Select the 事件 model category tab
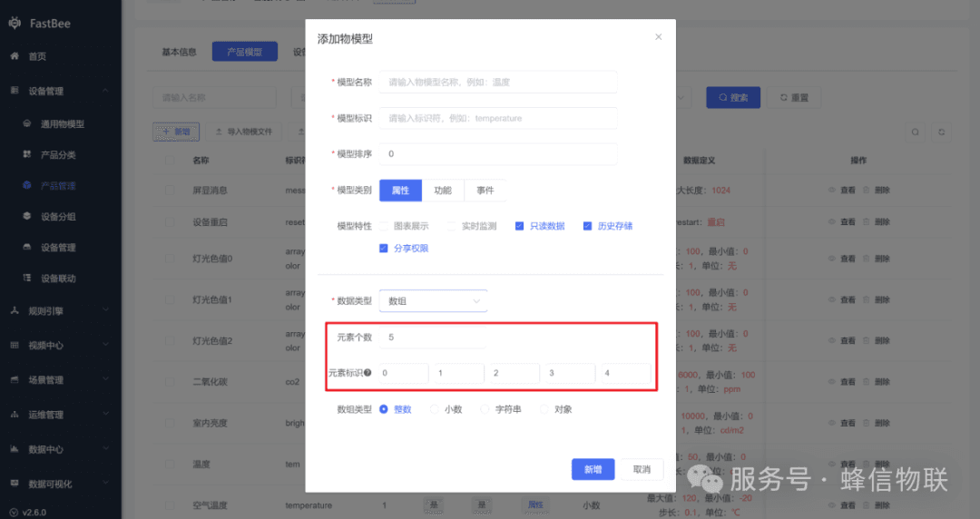The height and width of the screenshot is (519, 980). 485,191
